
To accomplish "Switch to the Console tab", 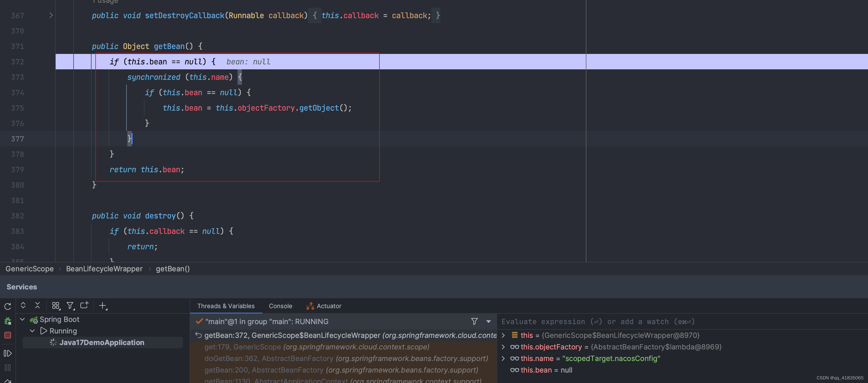I will click(280, 306).
